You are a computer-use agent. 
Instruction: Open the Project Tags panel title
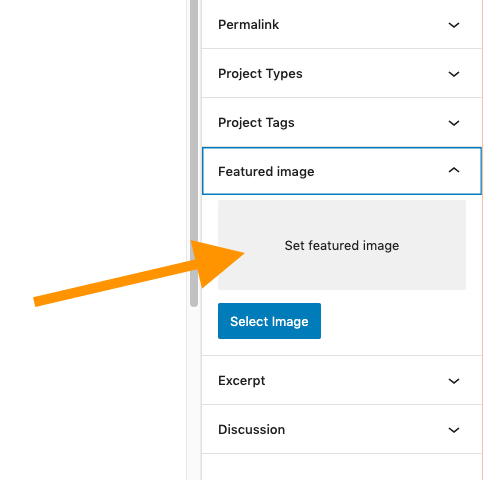(x=256, y=123)
